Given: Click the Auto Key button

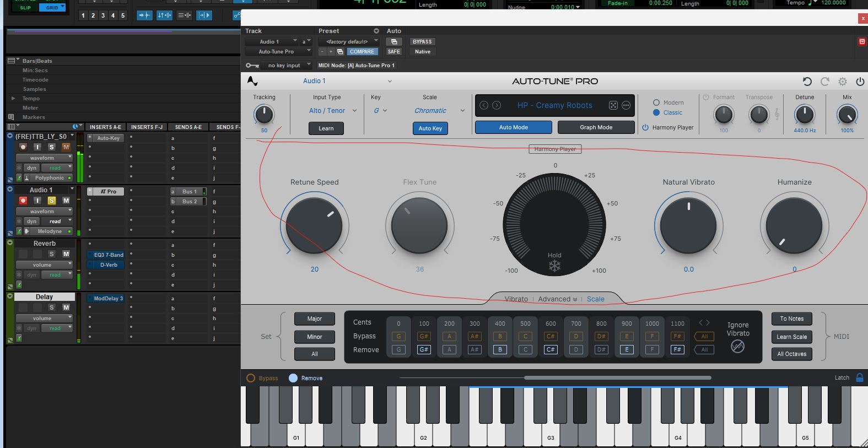Looking at the screenshot, I should tap(430, 128).
